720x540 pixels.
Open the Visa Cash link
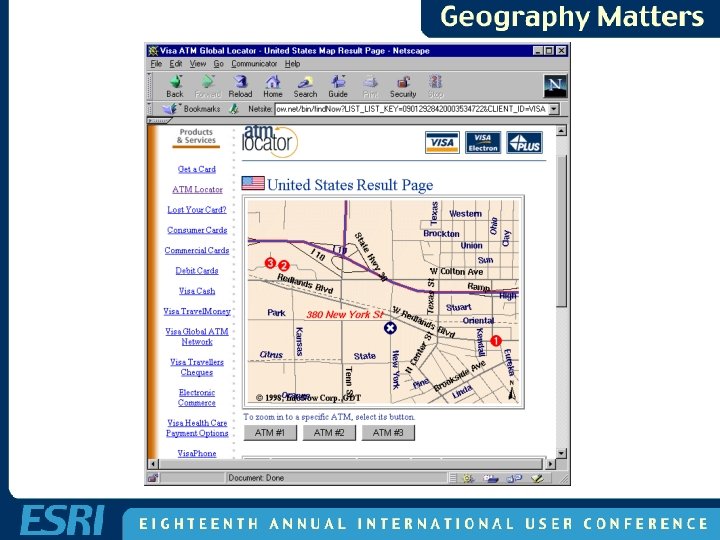coord(197,291)
